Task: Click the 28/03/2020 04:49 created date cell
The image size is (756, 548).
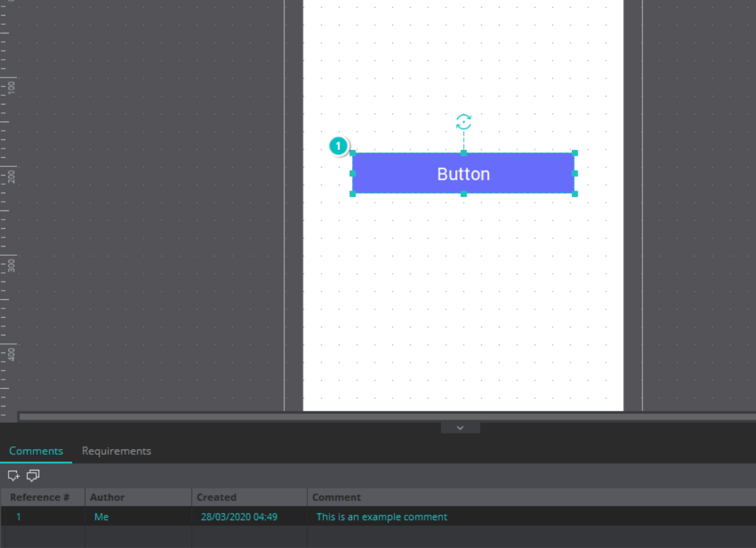Action: point(239,517)
